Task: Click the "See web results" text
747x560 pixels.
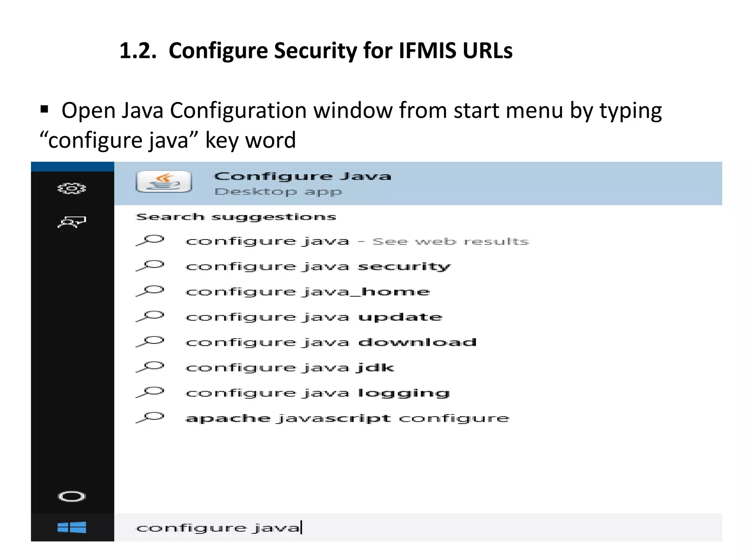Action: point(450,241)
